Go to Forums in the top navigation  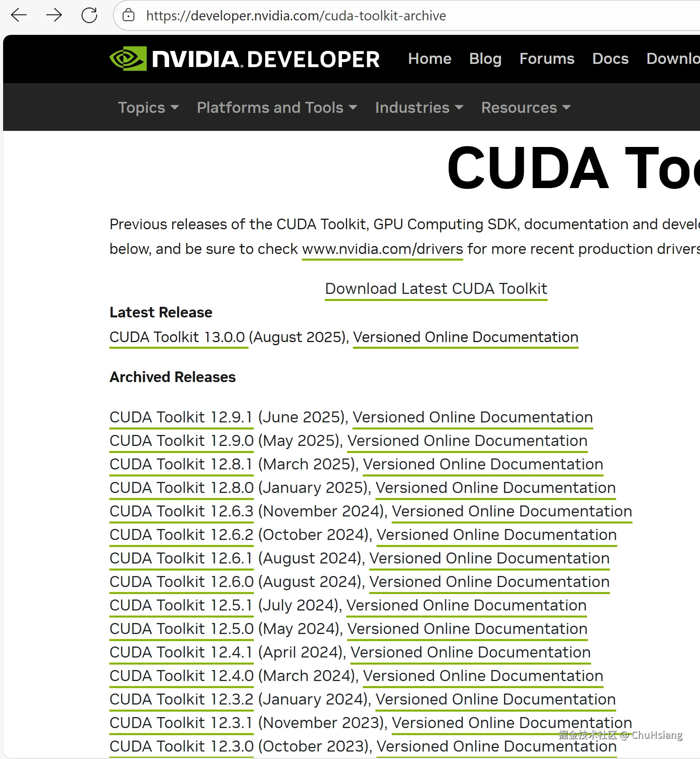click(x=547, y=59)
